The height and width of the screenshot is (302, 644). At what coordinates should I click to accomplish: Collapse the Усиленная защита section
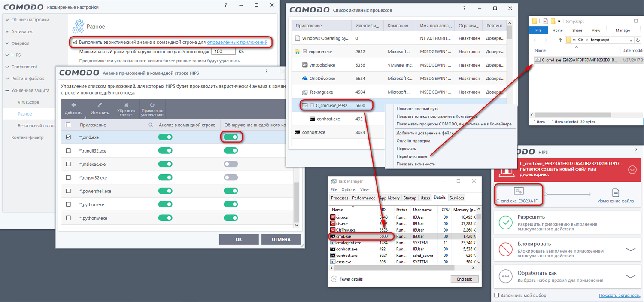tap(7, 91)
